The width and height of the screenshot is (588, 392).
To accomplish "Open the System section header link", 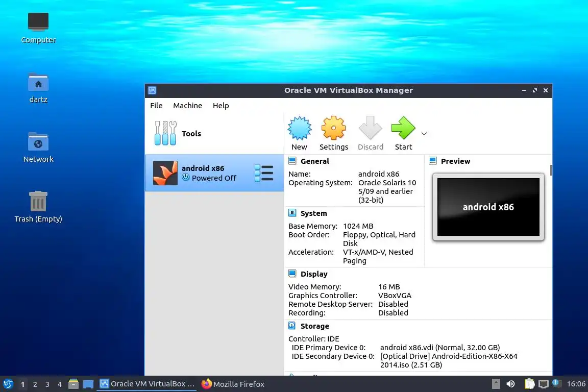I will tap(313, 213).
